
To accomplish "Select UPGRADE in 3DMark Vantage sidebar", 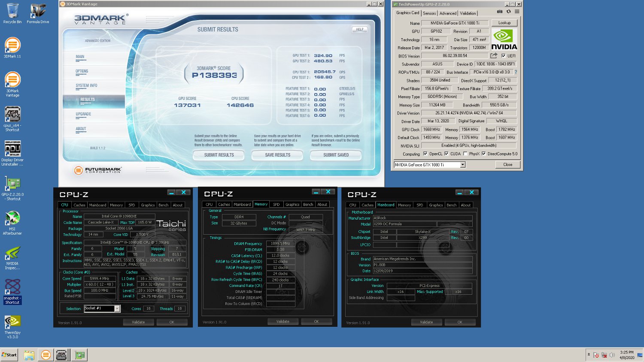I will (83, 114).
